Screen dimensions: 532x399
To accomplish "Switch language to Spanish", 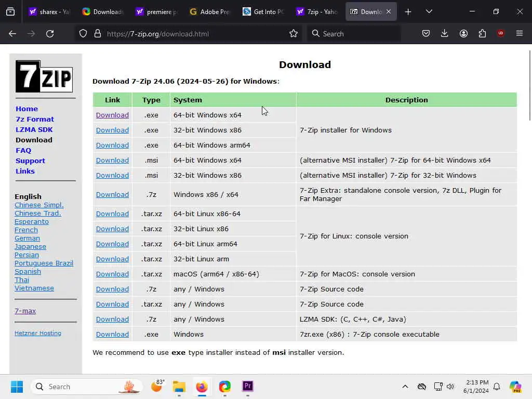I will pos(28,271).
